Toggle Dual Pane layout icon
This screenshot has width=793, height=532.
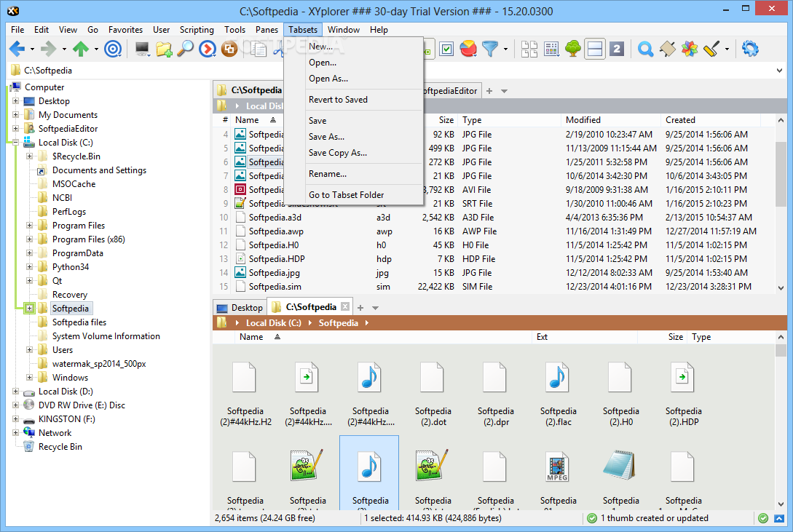[595, 49]
